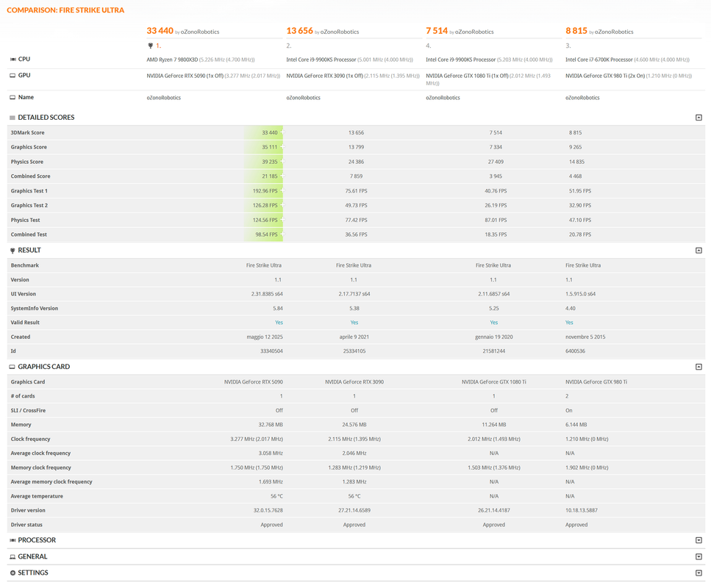Click driver version 10.18.13.5887
Screen dimensions: 711x588
coord(582,511)
